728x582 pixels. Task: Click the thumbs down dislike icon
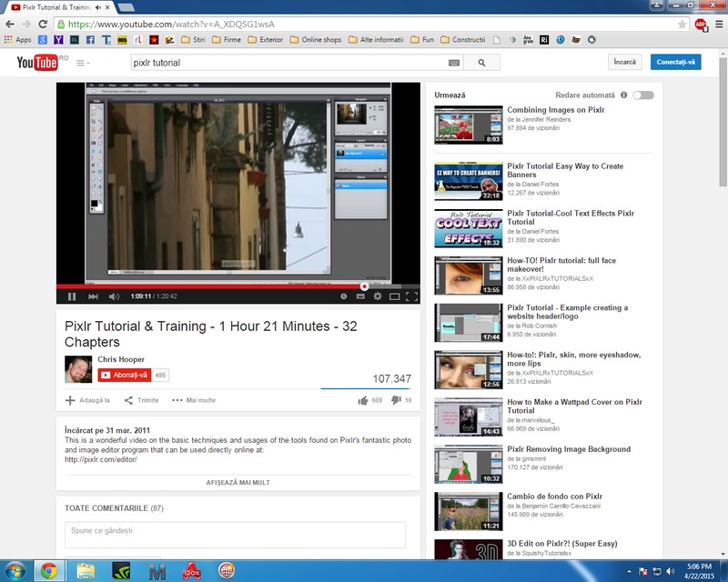(396, 400)
